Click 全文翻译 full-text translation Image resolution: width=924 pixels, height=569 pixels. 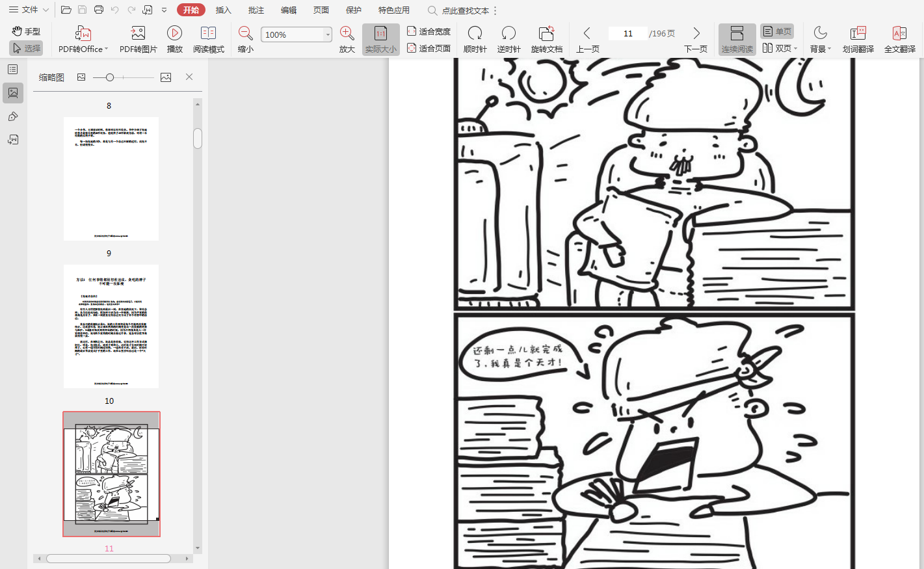pyautogui.click(x=900, y=40)
